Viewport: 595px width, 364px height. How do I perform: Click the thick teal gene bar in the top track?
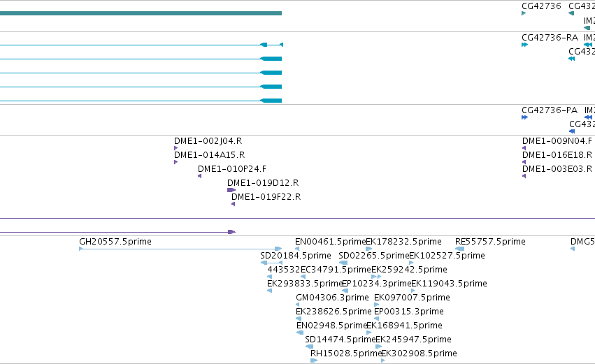tap(141, 13)
